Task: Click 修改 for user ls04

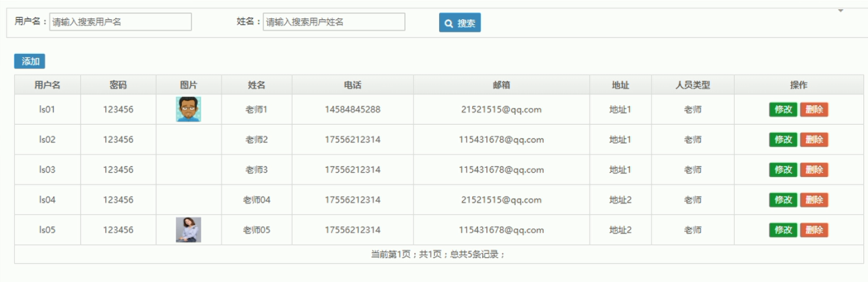Action: (783, 199)
